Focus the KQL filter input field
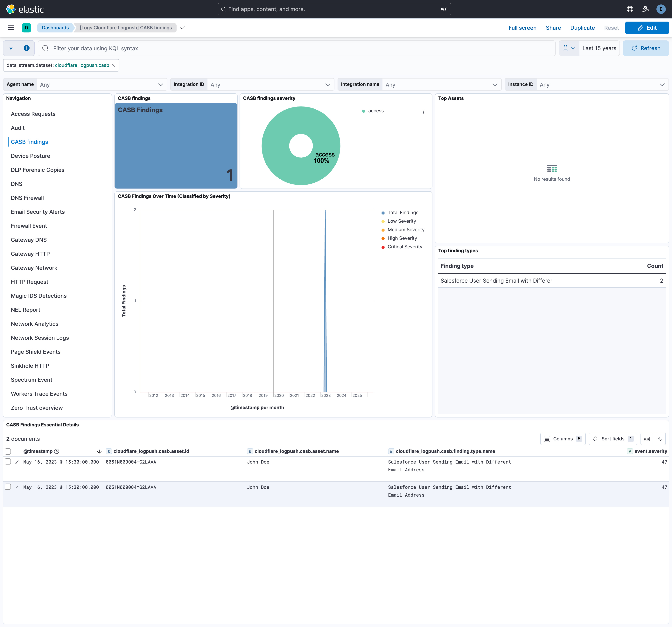Screen dimensions: 672x627 pyautogui.click(x=297, y=48)
